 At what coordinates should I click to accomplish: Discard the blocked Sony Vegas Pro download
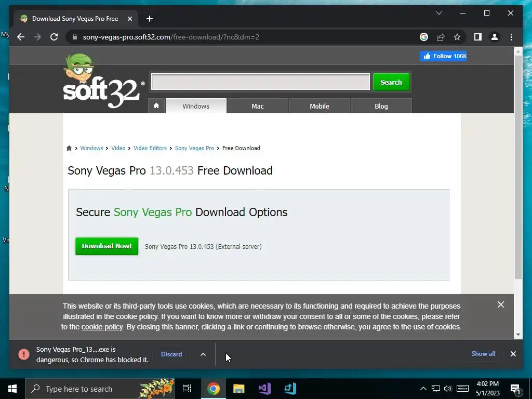tap(171, 354)
